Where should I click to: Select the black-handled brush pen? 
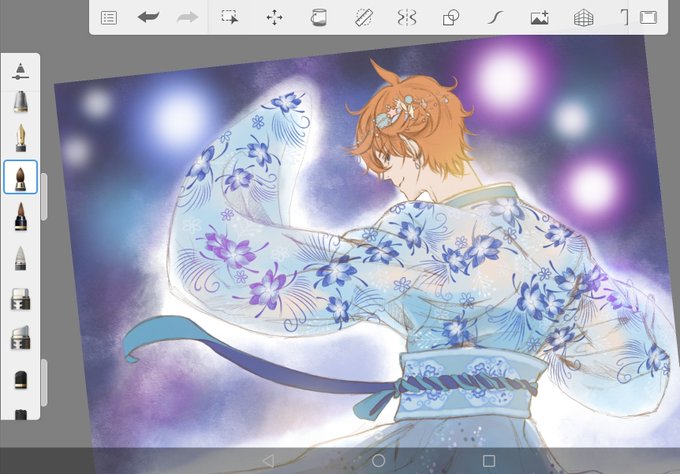pyautogui.click(x=20, y=216)
